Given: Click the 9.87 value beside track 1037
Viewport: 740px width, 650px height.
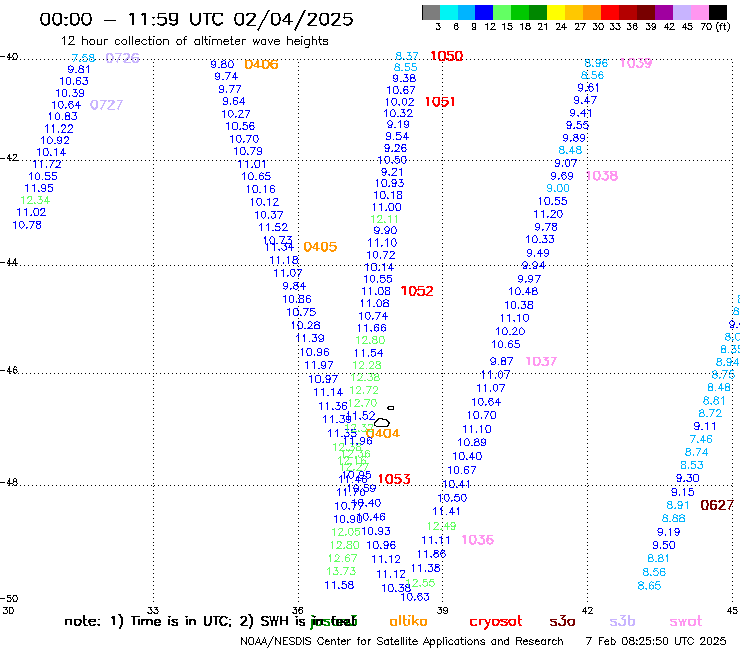Looking at the screenshot, I should tap(501, 362).
